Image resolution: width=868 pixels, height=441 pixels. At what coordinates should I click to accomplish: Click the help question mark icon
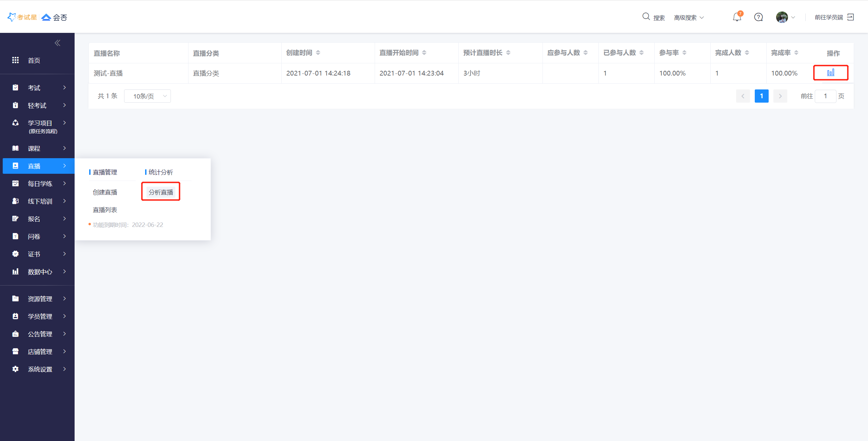(758, 17)
